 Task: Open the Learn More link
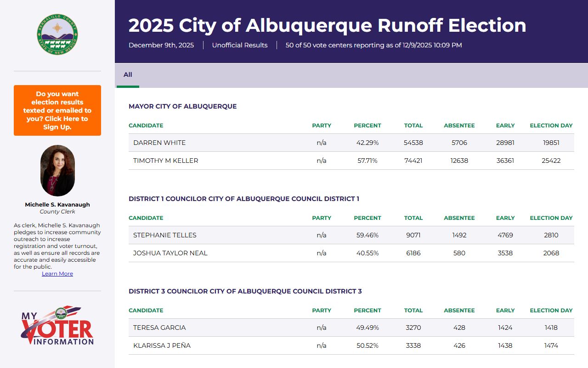(x=57, y=274)
